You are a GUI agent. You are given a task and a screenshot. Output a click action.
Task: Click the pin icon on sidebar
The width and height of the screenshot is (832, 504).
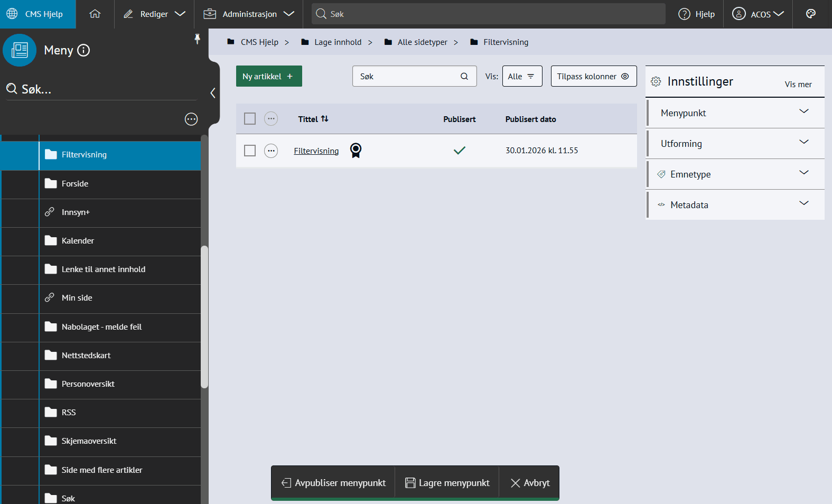pyautogui.click(x=197, y=39)
